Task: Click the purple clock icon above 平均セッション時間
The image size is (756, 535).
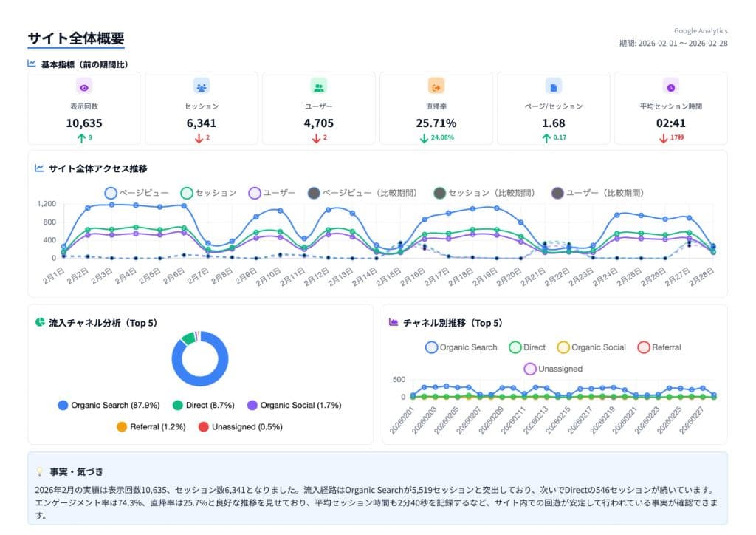Action: pyautogui.click(x=670, y=86)
